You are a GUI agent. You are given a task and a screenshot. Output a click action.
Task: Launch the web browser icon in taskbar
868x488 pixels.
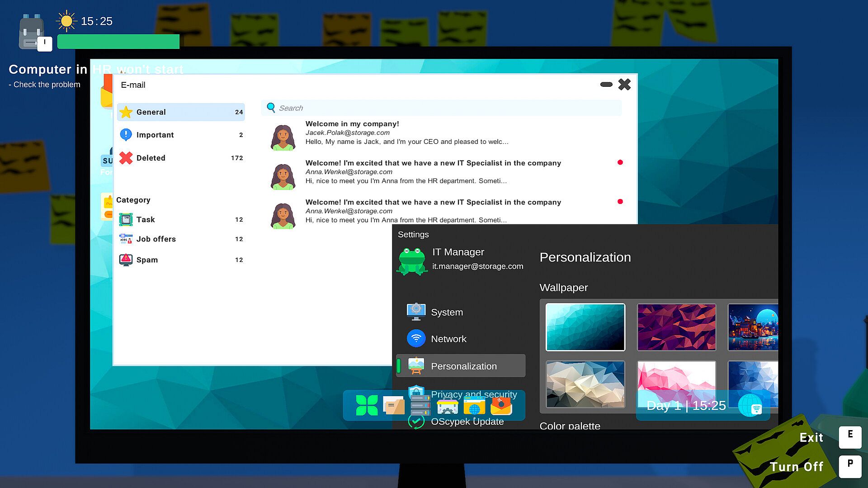pos(474,406)
